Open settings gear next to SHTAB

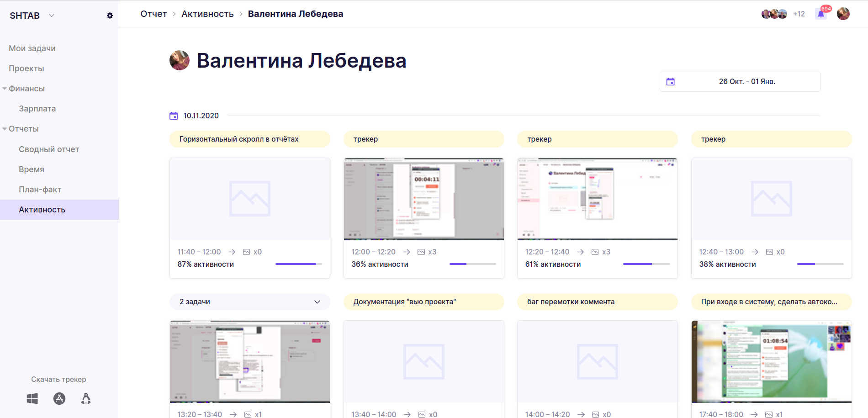click(x=110, y=16)
